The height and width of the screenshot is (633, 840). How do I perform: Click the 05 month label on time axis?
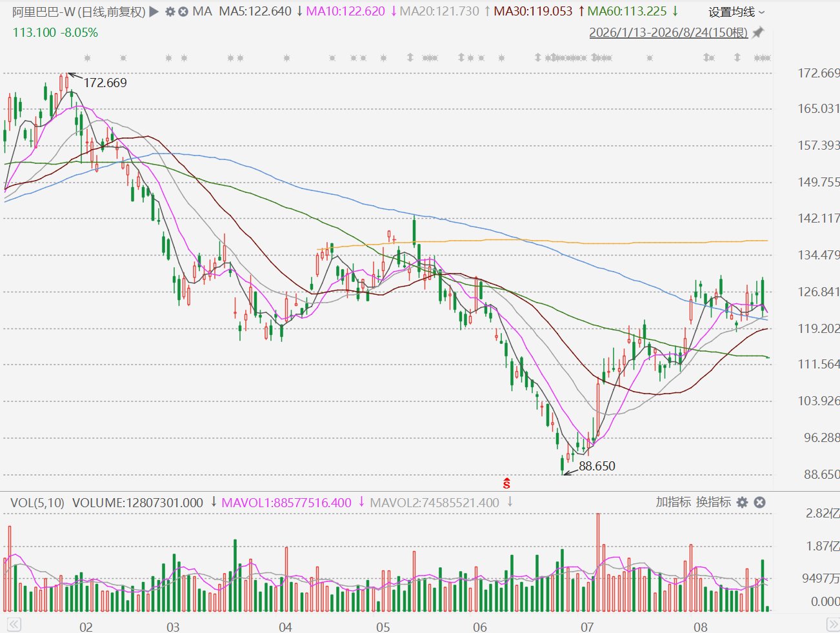pyautogui.click(x=383, y=627)
